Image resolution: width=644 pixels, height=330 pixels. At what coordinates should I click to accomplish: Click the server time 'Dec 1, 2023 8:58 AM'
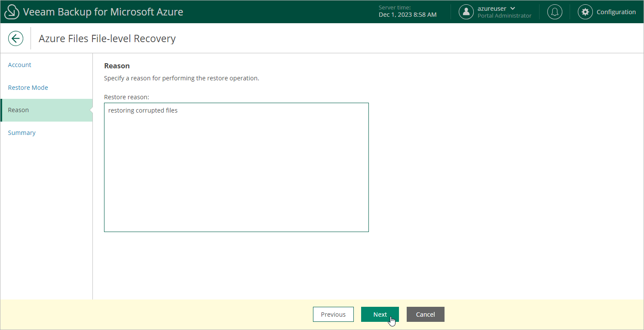[408, 15]
